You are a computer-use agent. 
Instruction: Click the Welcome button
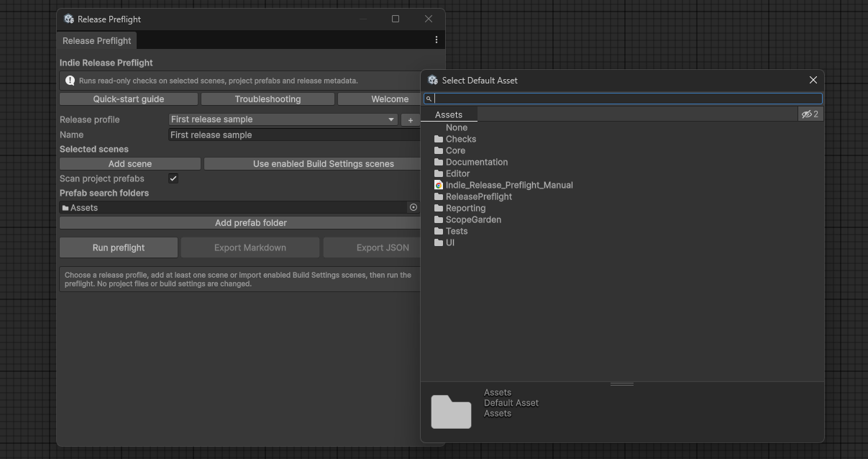click(x=380, y=99)
